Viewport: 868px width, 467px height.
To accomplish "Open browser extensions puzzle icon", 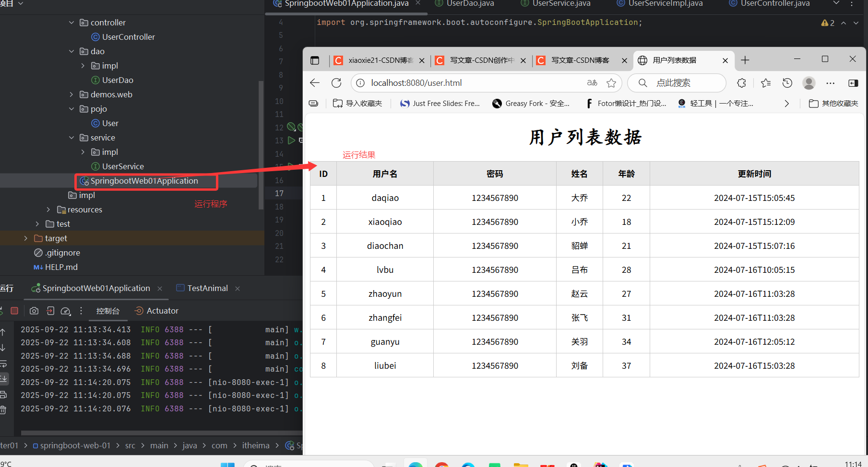I will (x=742, y=83).
